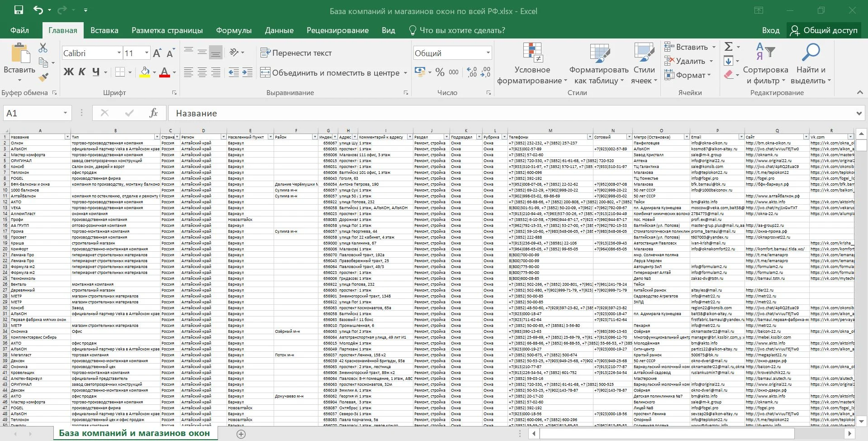Click Общий доступ share button

click(824, 30)
